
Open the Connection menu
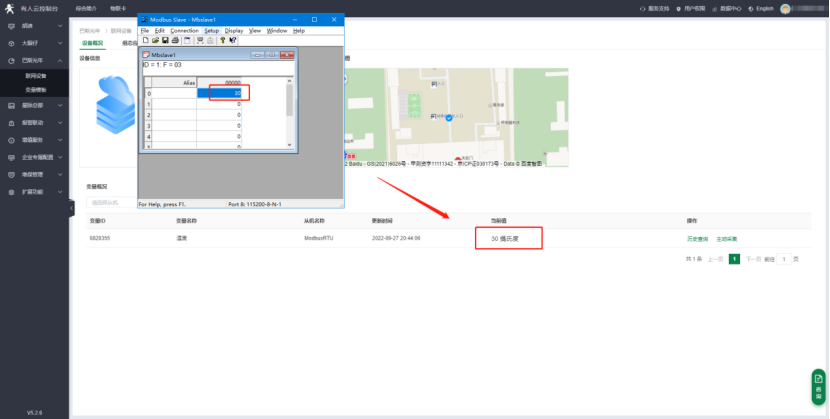[x=184, y=31]
